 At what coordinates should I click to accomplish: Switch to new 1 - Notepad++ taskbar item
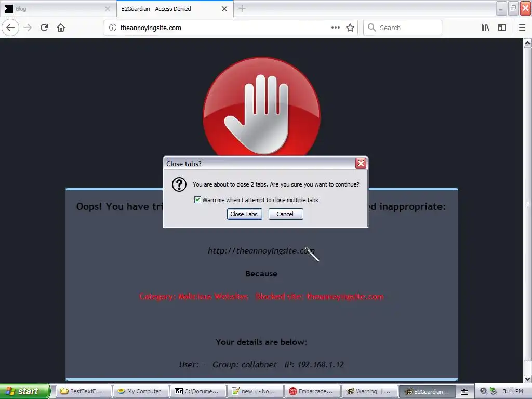pyautogui.click(x=256, y=391)
